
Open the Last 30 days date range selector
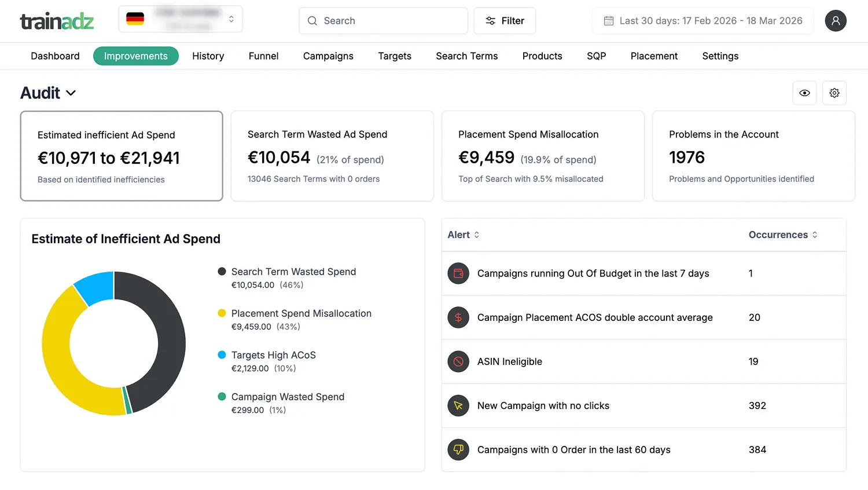point(703,20)
